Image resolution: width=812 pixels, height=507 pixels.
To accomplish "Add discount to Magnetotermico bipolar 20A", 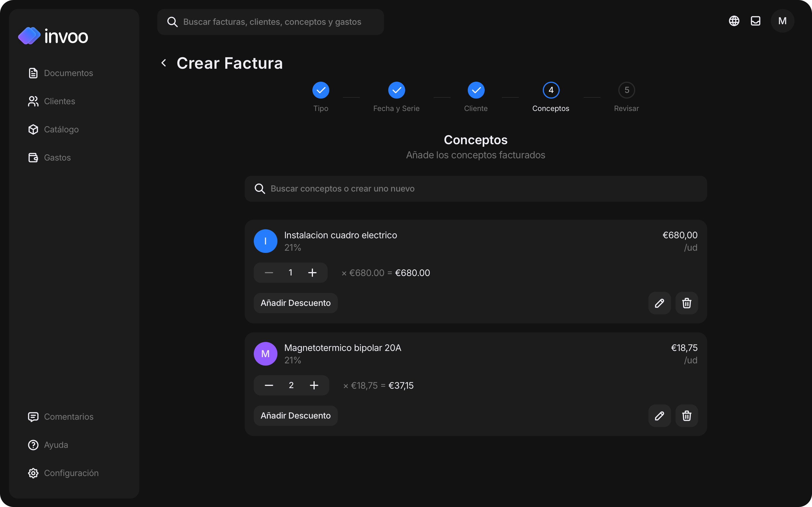I will click(x=295, y=416).
